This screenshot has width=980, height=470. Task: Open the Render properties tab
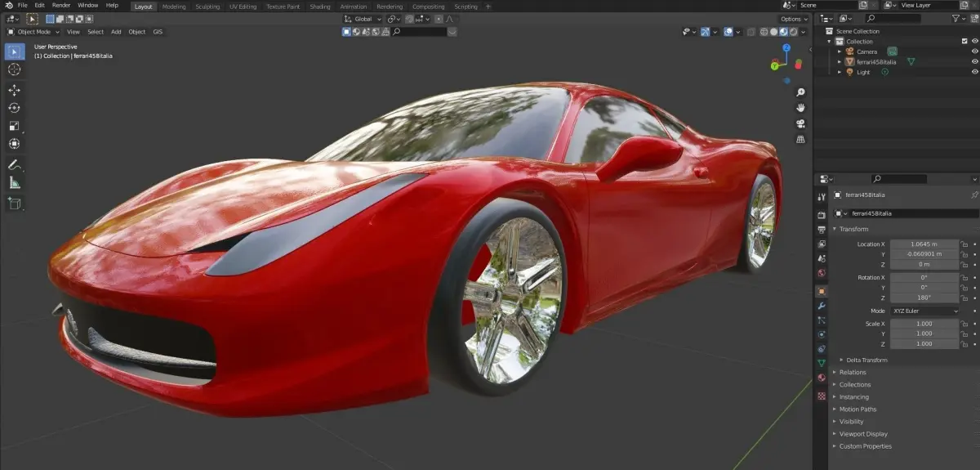point(822,216)
